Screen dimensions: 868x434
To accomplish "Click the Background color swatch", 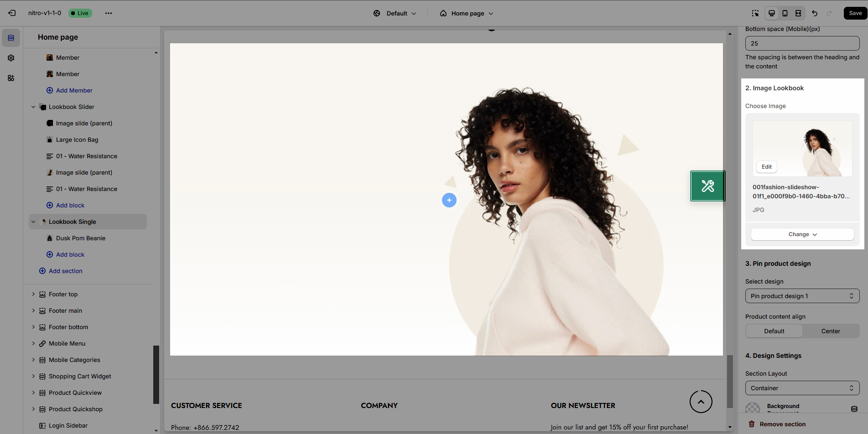I will pyautogui.click(x=753, y=409).
